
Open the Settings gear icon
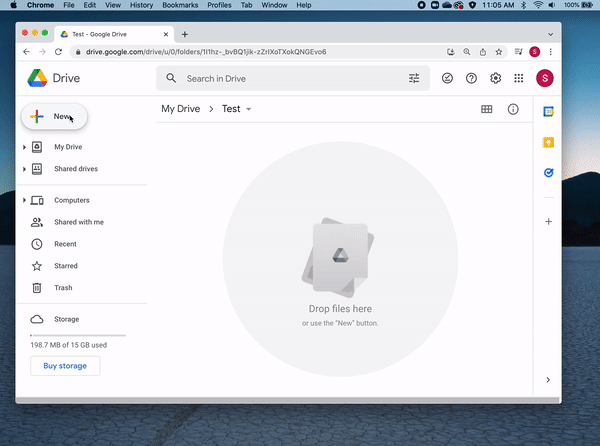coord(496,78)
